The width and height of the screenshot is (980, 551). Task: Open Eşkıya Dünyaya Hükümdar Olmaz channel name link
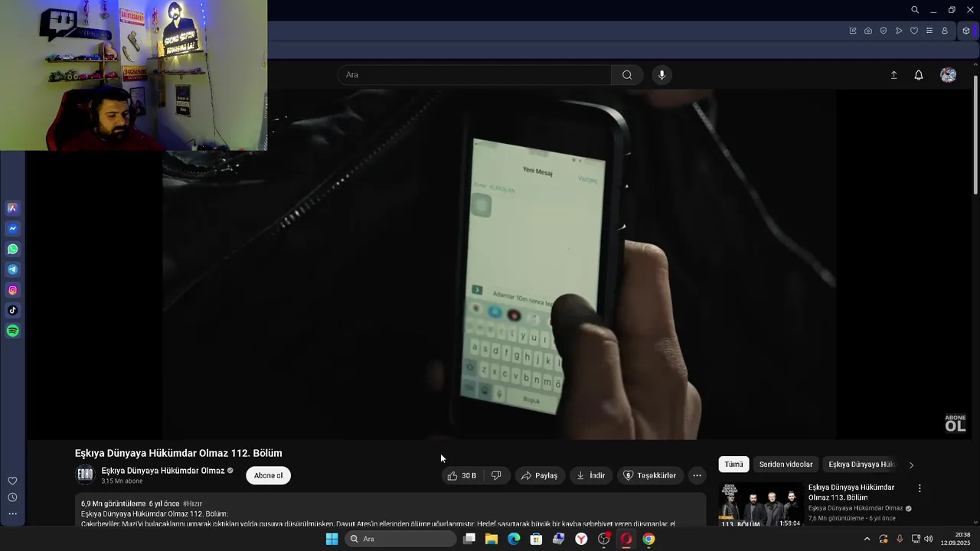[163, 471]
